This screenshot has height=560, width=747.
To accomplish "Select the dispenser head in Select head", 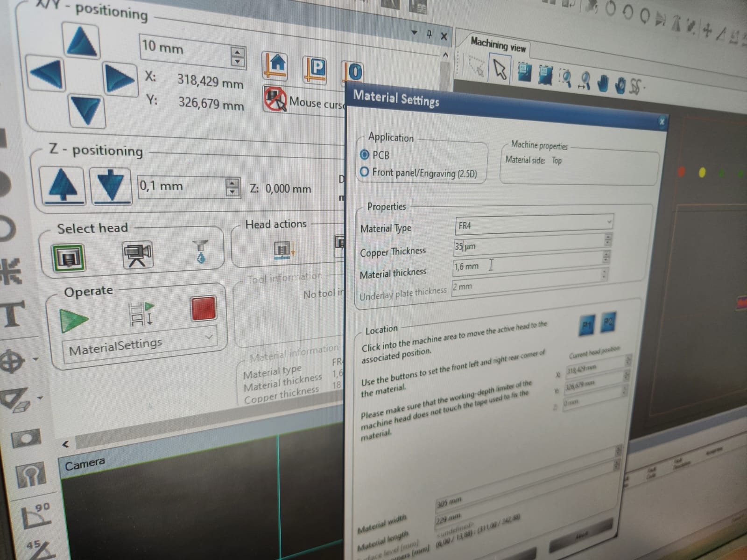I will 201,252.
